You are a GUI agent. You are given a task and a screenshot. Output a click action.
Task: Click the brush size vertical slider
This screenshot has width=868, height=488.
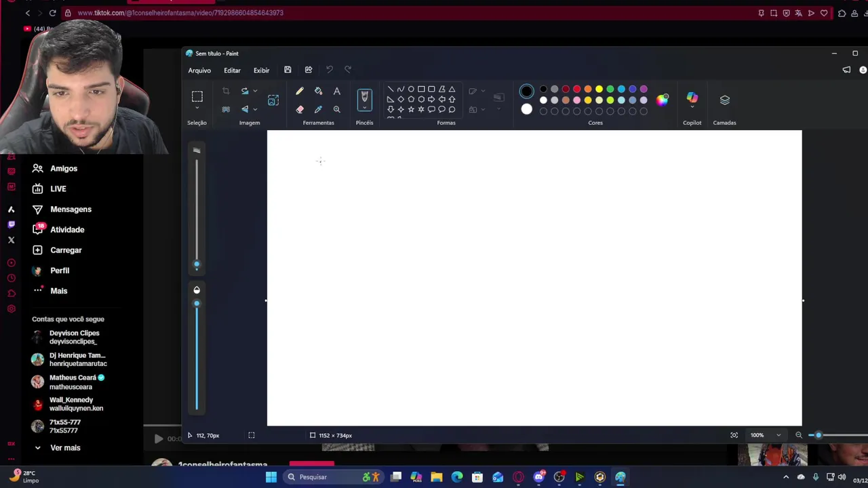coord(197,211)
